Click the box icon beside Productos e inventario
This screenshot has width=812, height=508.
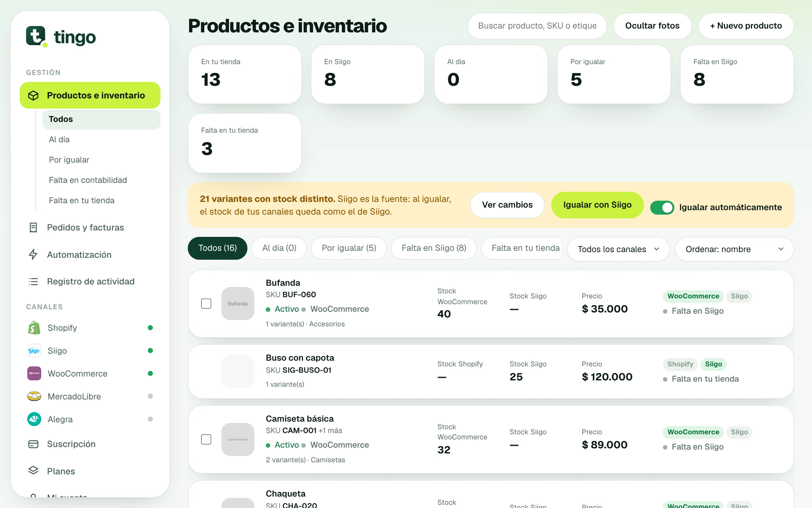(33, 96)
